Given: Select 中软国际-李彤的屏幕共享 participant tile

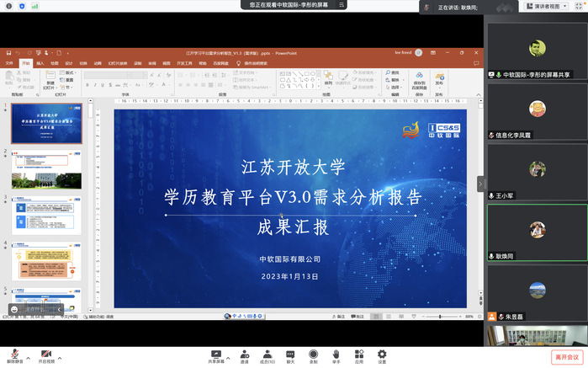Looking at the screenshot, I should [x=538, y=51].
